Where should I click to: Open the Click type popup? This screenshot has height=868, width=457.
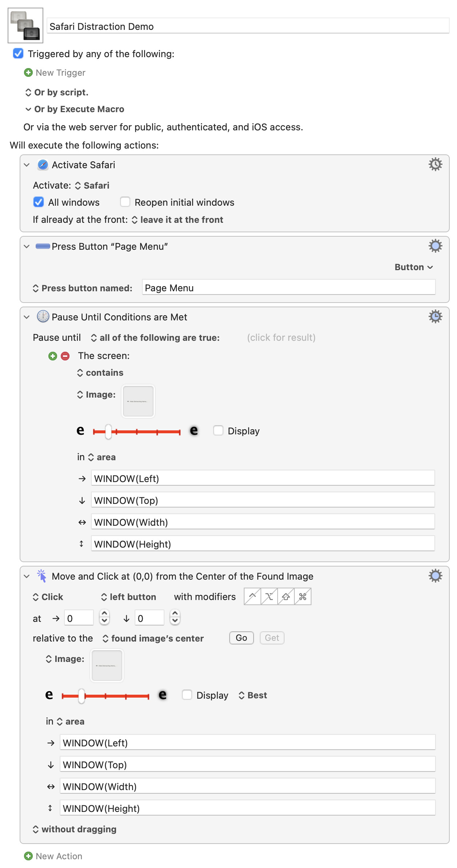(48, 597)
